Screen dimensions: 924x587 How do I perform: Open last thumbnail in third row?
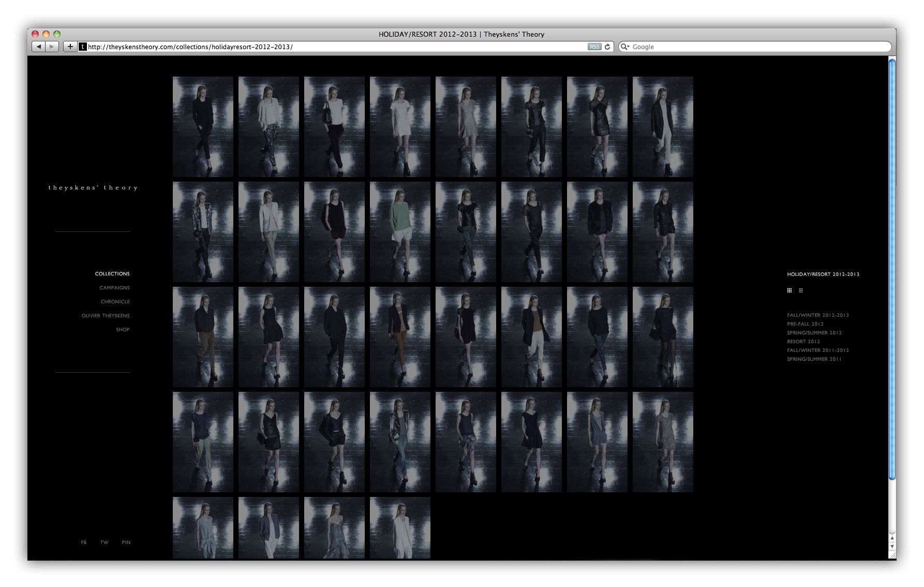(663, 337)
